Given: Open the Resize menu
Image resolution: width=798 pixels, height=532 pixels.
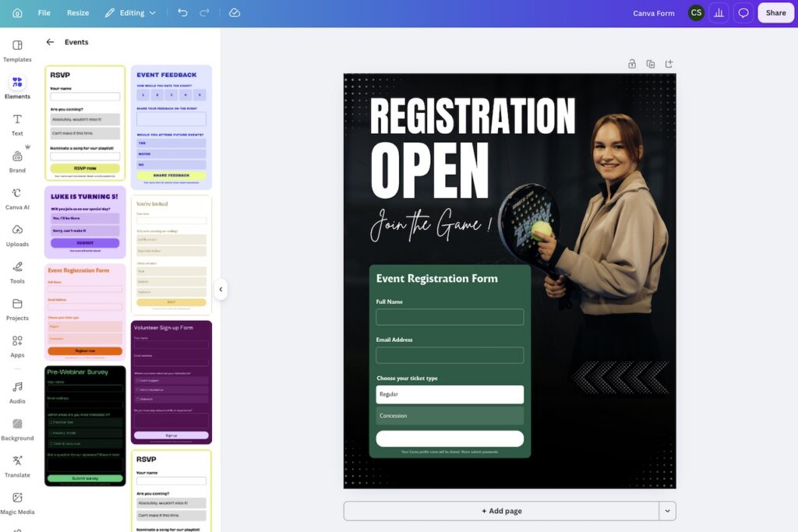Looking at the screenshot, I should pos(78,12).
